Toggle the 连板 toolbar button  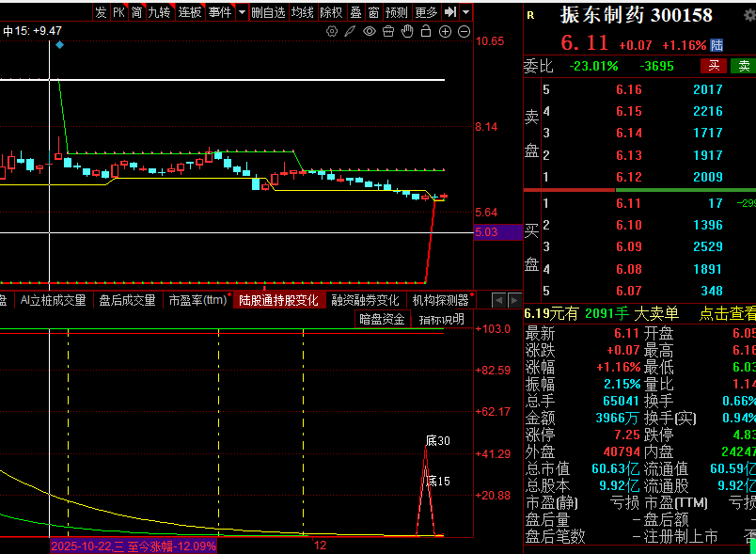(190, 12)
